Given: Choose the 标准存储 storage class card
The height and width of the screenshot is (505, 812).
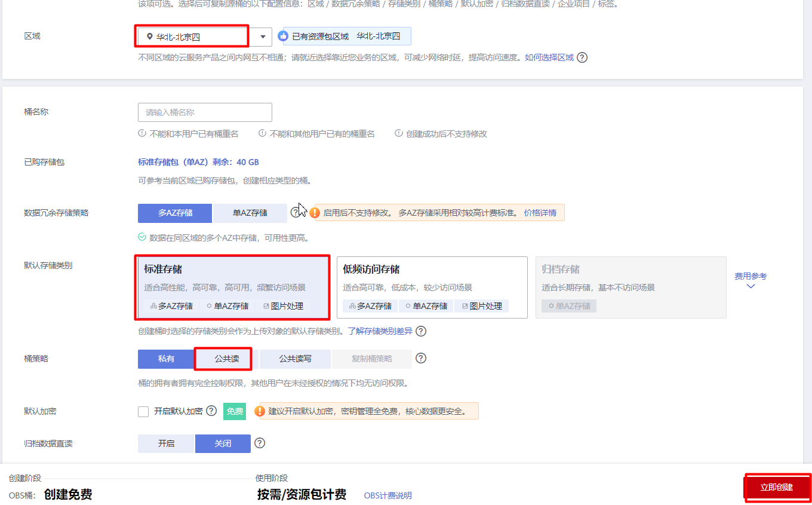Looking at the screenshot, I should (233, 287).
